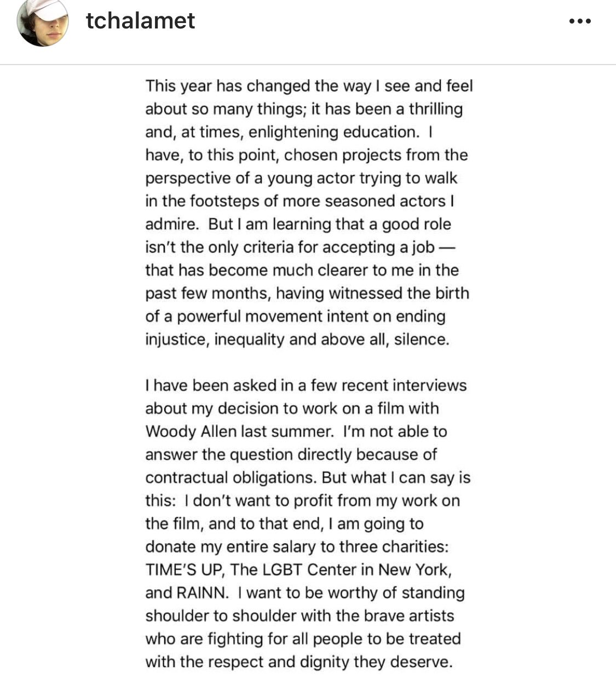616x695 pixels.
Task: Click the line starting 'perspective of a young actor'
Action: click(301, 178)
